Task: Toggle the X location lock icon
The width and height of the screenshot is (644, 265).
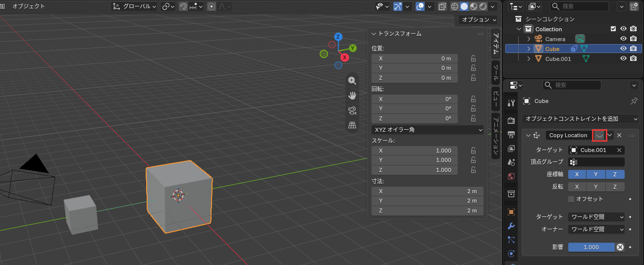Action: pyautogui.click(x=474, y=58)
